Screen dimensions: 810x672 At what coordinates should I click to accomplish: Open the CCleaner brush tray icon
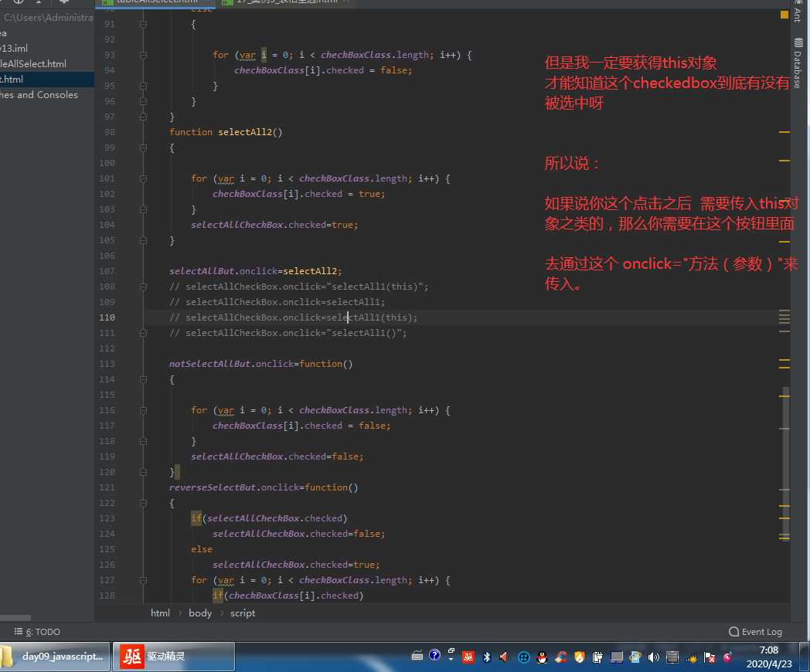560,657
